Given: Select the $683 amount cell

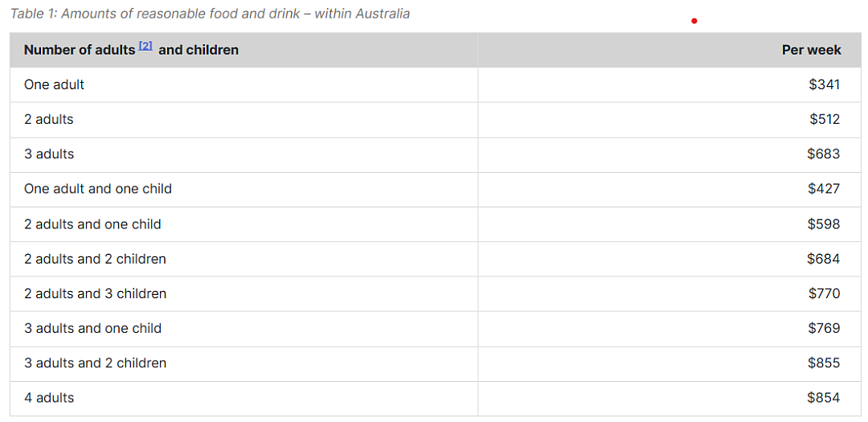Looking at the screenshot, I should tap(823, 154).
